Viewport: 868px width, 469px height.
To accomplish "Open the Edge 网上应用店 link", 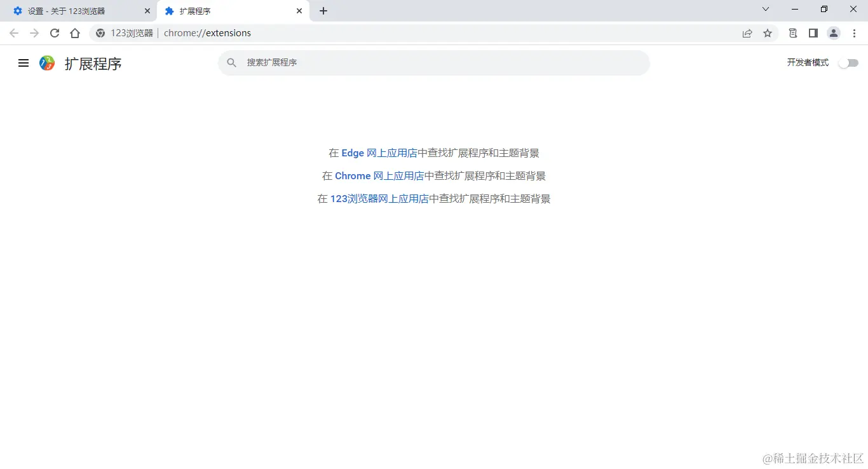I will (379, 153).
